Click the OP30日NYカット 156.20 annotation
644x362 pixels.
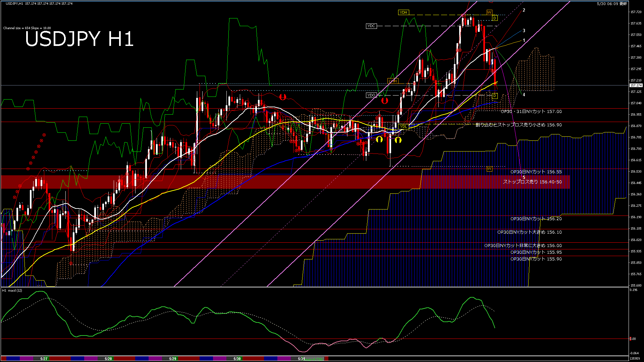(536, 219)
